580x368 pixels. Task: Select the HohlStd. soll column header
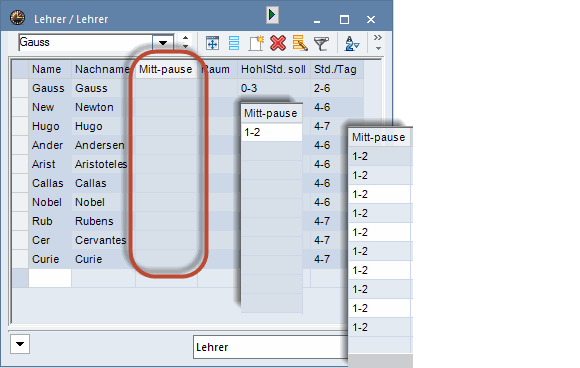[273, 69]
